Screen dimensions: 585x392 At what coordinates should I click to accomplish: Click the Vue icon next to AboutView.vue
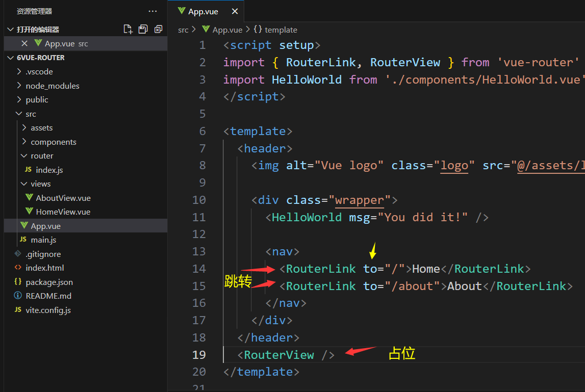coord(29,197)
